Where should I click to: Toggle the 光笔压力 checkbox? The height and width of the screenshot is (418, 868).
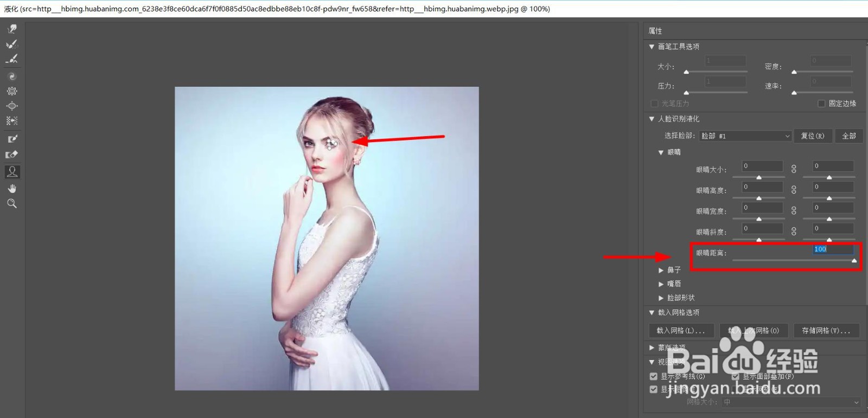click(654, 104)
